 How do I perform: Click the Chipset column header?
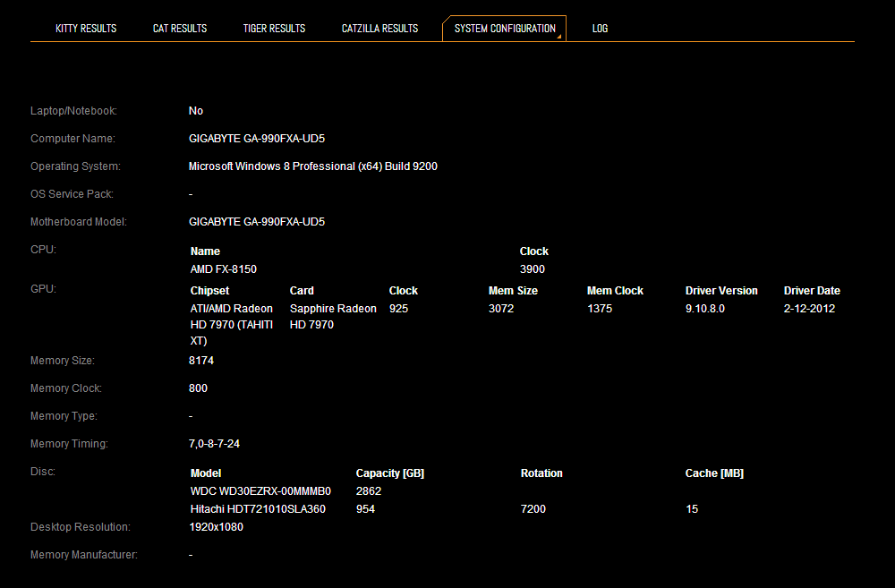pos(209,291)
